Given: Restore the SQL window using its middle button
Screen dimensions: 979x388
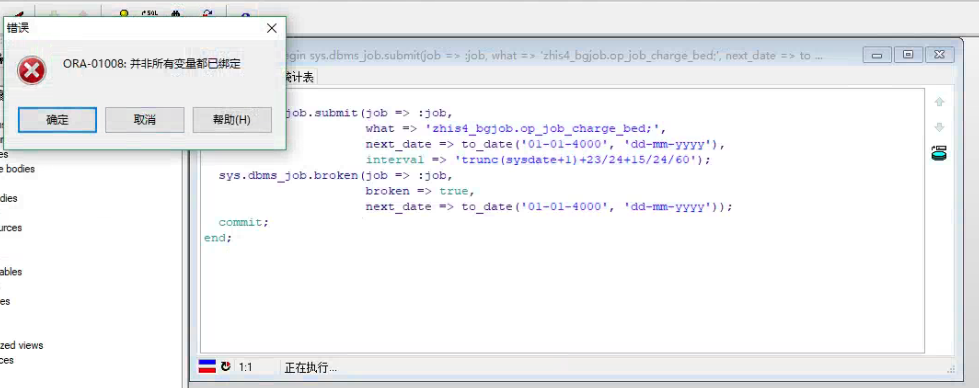Looking at the screenshot, I should pyautogui.click(x=908, y=55).
